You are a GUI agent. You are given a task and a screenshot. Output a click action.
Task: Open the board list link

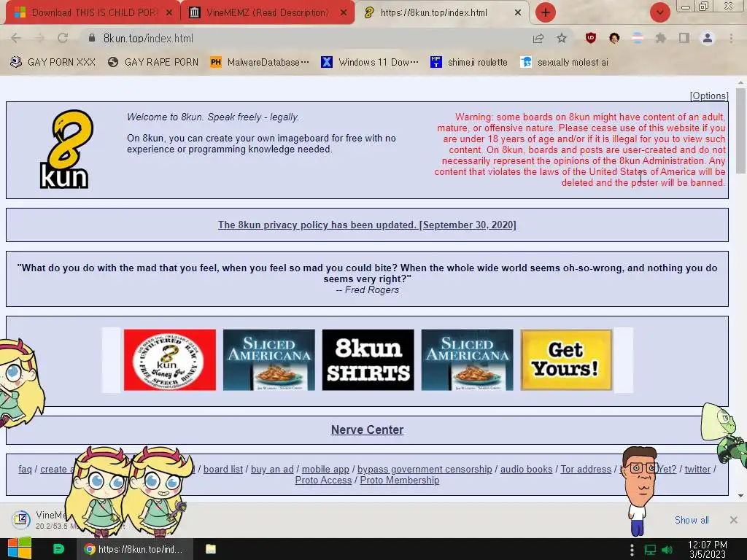pyautogui.click(x=223, y=469)
